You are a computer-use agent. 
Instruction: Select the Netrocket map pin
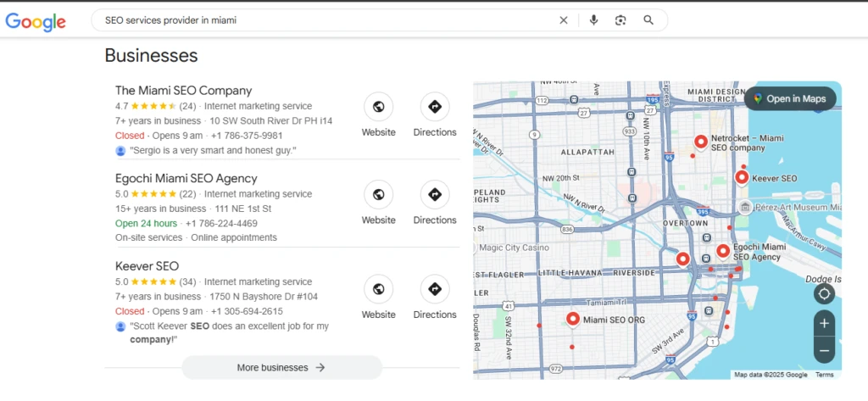(701, 142)
